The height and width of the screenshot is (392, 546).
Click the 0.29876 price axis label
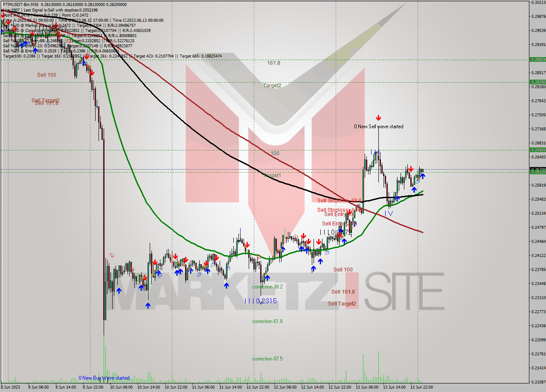tap(538, 17)
